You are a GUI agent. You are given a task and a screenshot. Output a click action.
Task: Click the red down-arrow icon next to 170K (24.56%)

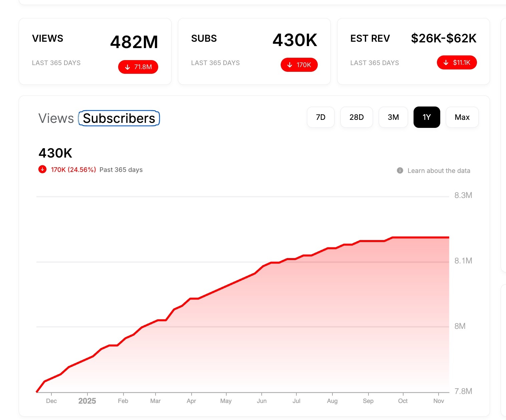[42, 169]
